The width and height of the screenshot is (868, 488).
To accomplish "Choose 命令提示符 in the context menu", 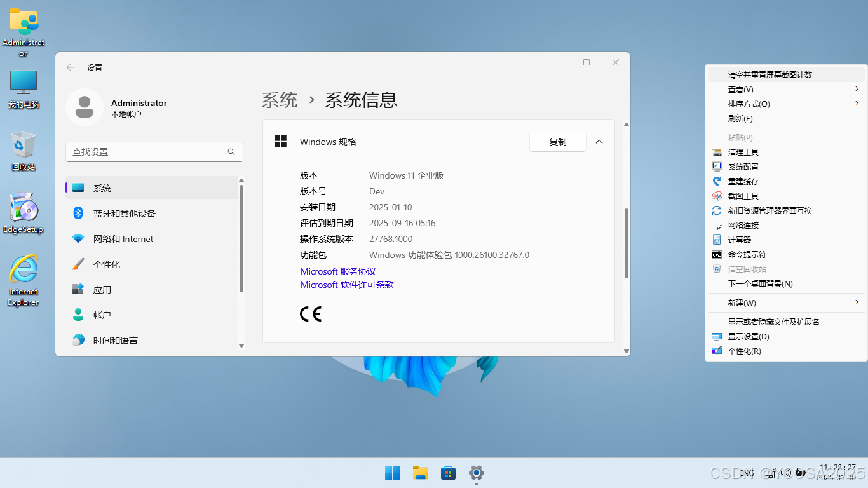I will 786,254.
